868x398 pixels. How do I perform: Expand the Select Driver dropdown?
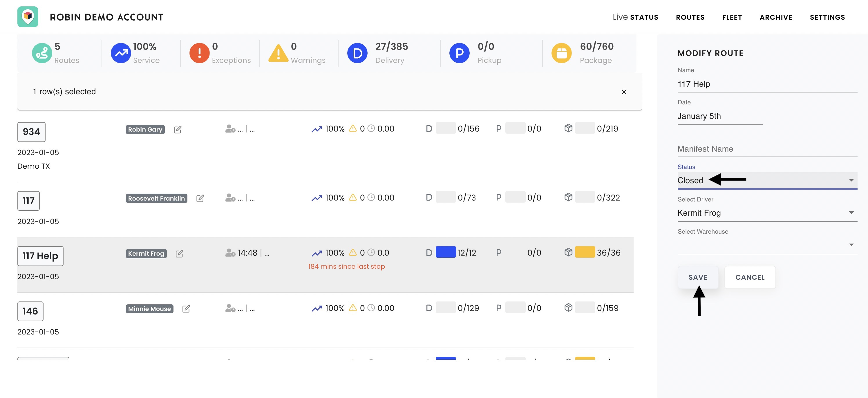767,213
